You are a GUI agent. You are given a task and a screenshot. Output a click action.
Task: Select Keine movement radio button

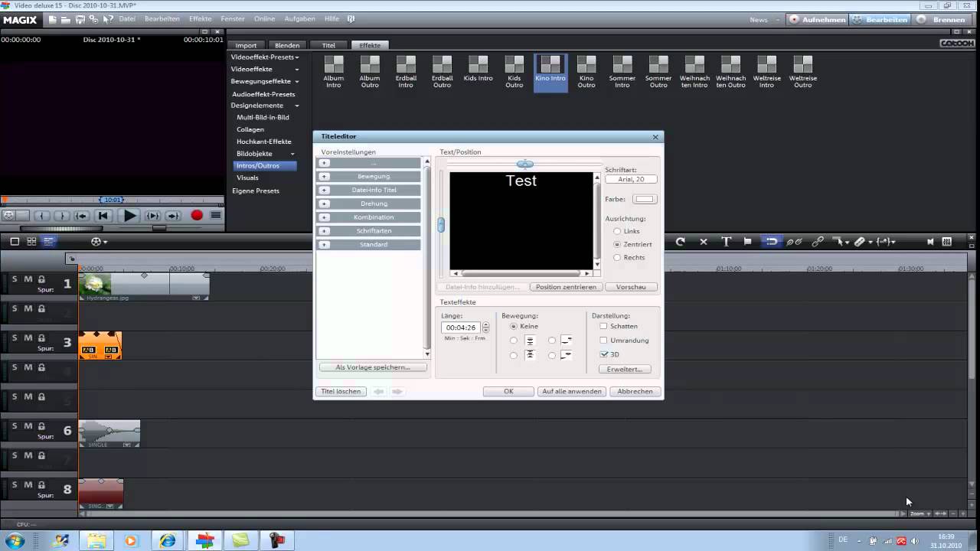(x=514, y=326)
